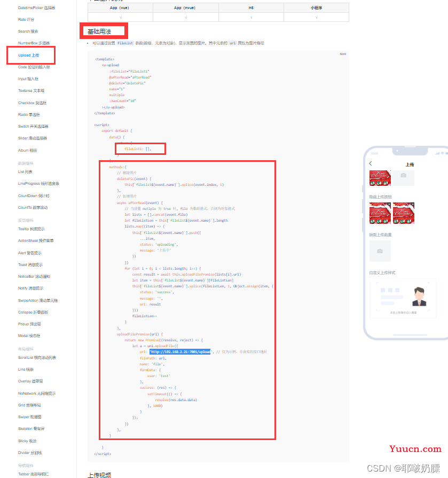Open Alert 警告提示 page
The width and height of the screenshot is (448, 478).
pos(30,253)
